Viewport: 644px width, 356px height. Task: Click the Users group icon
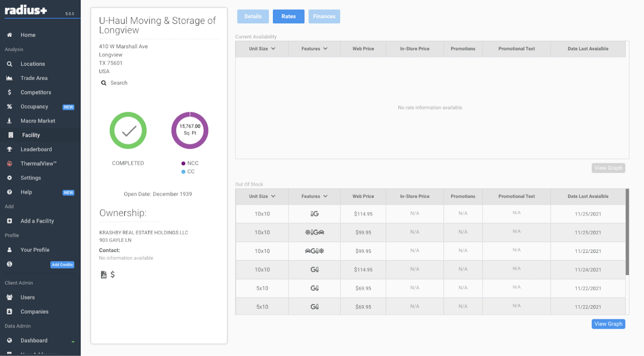[9, 297]
